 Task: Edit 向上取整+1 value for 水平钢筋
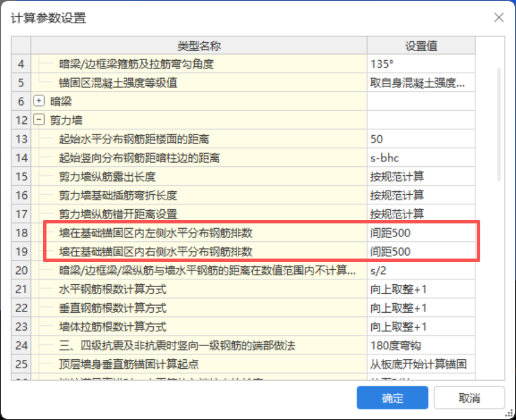pyautogui.click(x=421, y=289)
